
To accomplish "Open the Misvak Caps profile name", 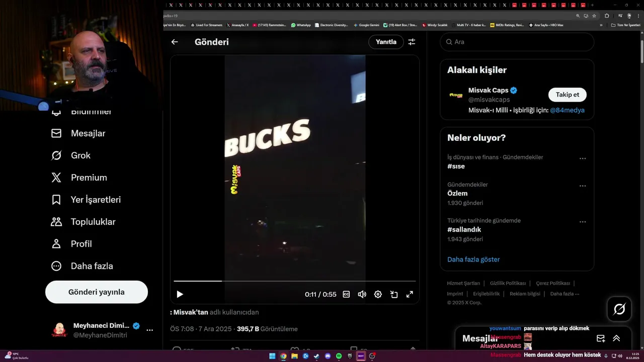I will coord(488,90).
